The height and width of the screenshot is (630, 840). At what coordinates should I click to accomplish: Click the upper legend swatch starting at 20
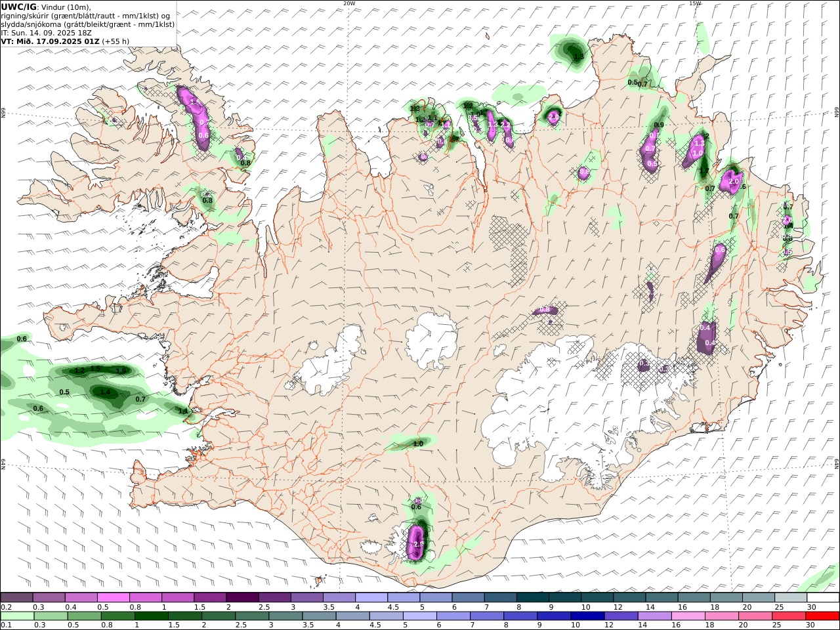[x=758, y=598]
